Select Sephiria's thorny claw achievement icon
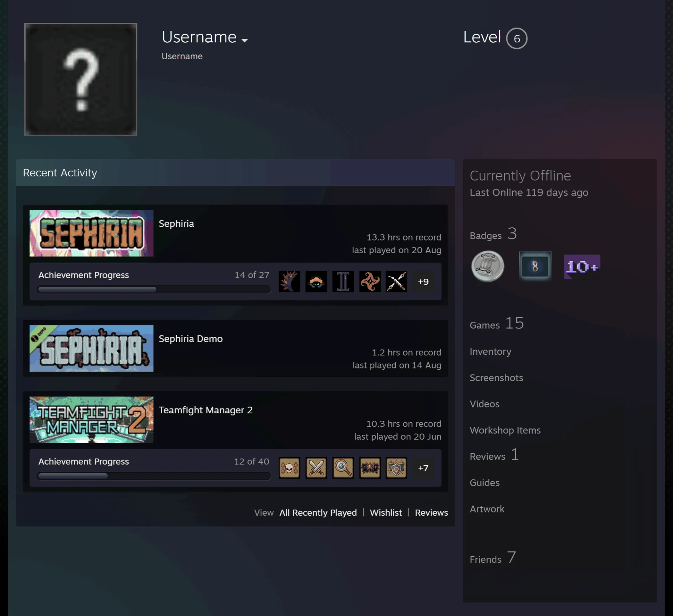This screenshot has height=616, width=673. click(x=289, y=281)
